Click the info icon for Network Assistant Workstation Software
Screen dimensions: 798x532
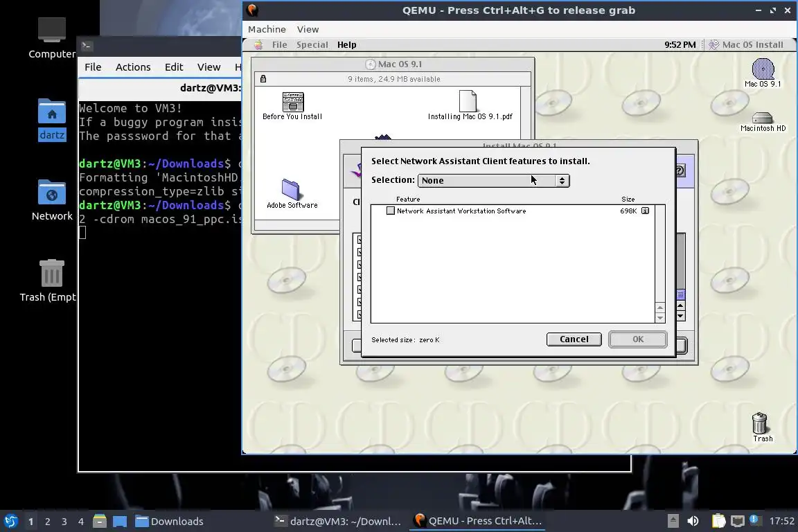tap(645, 211)
